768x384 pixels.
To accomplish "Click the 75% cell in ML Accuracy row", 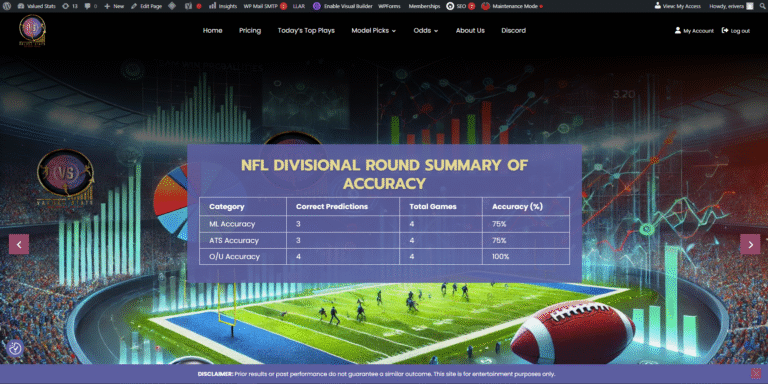I will click(499, 224).
